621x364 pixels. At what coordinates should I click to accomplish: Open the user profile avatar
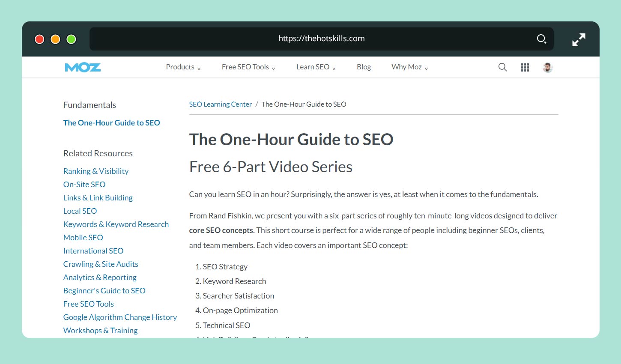point(547,67)
